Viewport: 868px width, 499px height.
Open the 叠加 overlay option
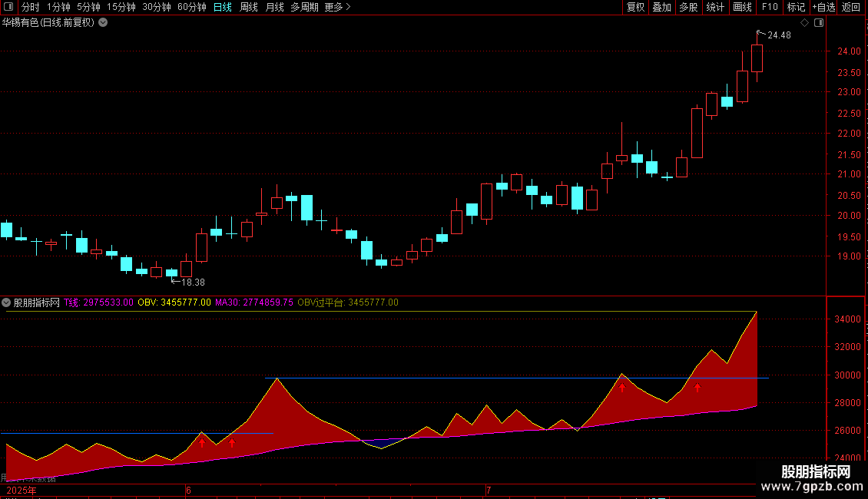(661, 7)
